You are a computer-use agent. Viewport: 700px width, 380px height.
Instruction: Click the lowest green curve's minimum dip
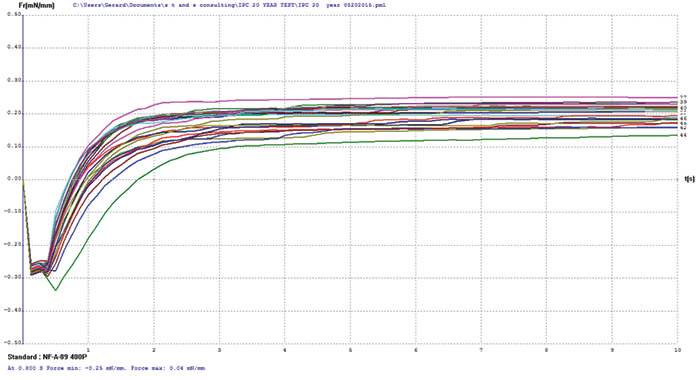click(56, 290)
